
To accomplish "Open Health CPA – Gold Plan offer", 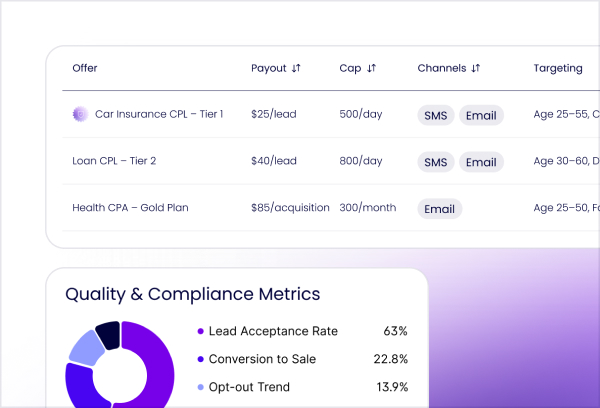I will (x=130, y=207).
